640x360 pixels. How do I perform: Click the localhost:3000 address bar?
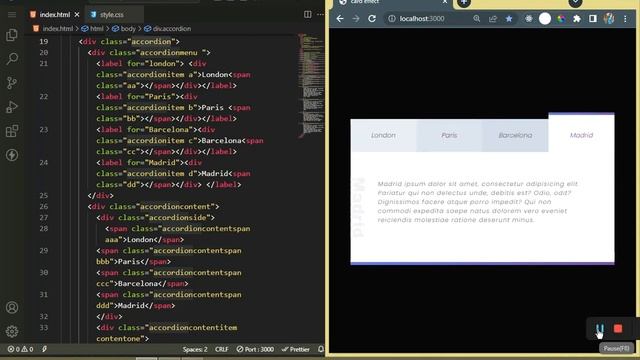click(x=422, y=19)
